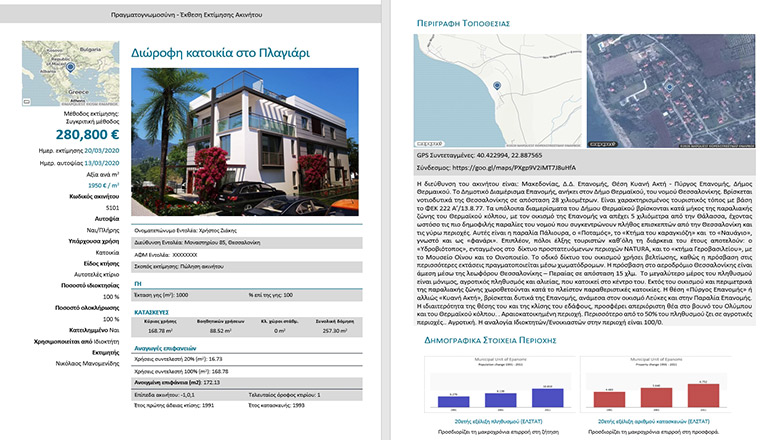The image size is (770, 440).
Task: Open the satellite view of the property area
Action: [x=671, y=91]
